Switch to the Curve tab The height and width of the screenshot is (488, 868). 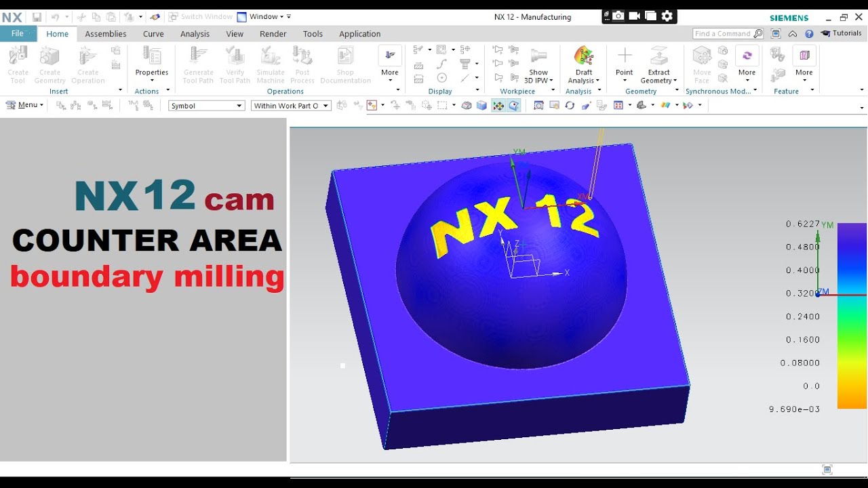(153, 34)
